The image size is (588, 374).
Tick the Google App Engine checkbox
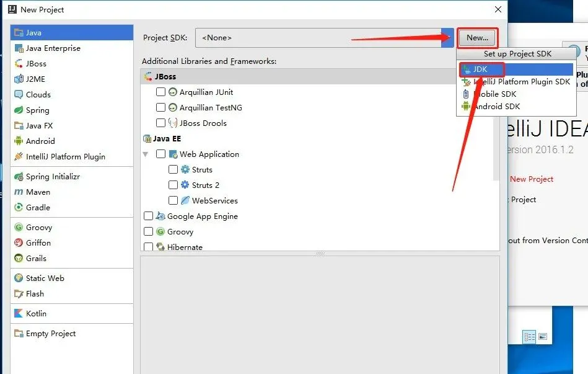(149, 216)
